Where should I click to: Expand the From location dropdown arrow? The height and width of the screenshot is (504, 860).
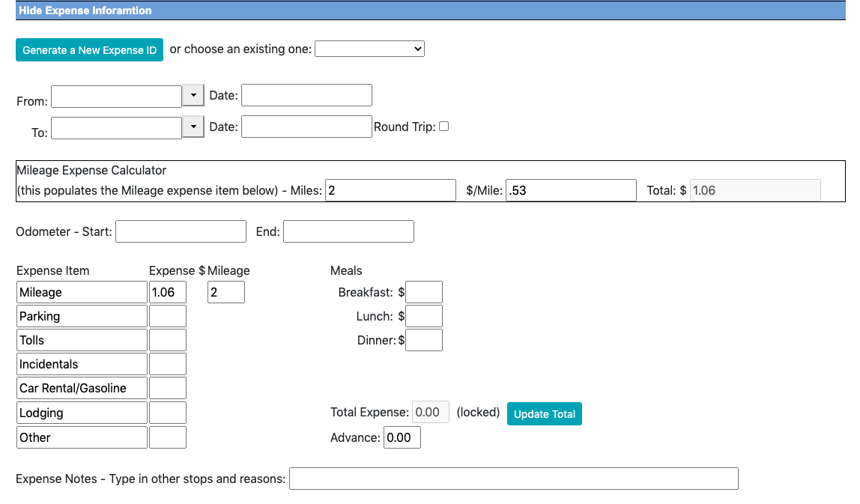tap(193, 96)
